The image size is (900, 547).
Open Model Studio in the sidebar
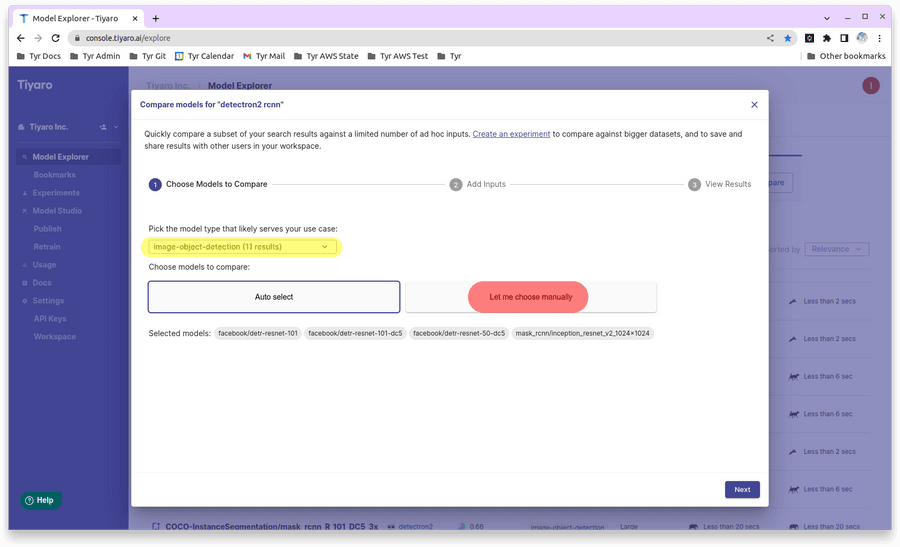(x=57, y=211)
